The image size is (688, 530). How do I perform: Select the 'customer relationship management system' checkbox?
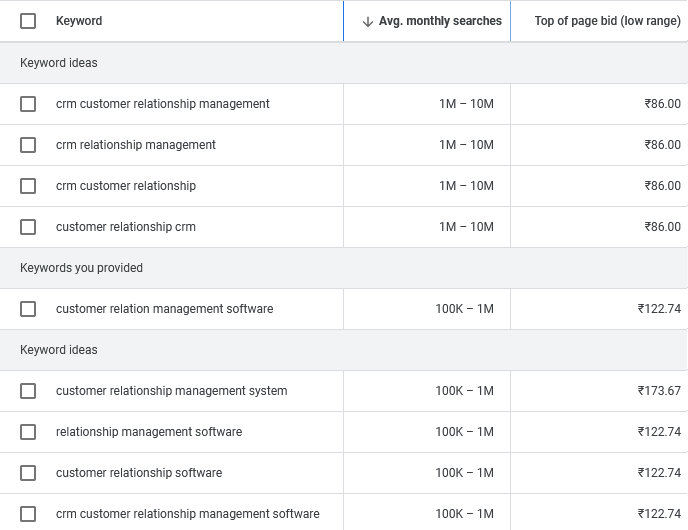(28, 391)
